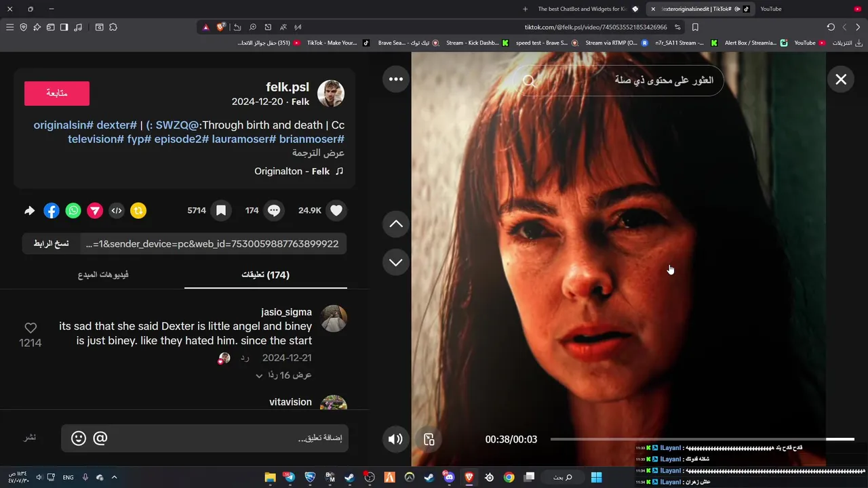Open the Brave VPN shield icon in toolbar
868x488 pixels.
coord(23,27)
